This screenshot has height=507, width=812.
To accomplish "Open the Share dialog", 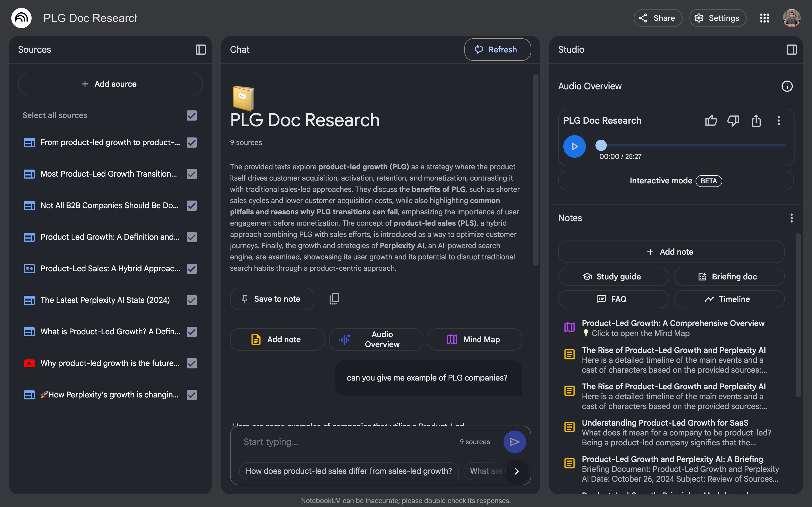I will click(x=657, y=18).
